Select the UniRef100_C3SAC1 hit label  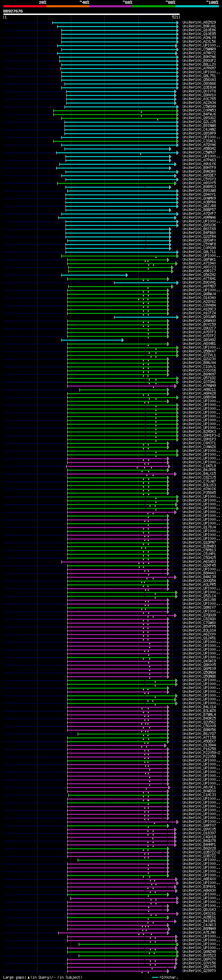coord(199,141)
